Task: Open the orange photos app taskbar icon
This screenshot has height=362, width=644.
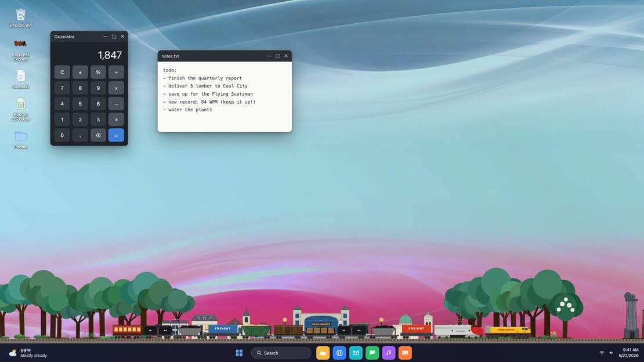Action: [405, 353]
